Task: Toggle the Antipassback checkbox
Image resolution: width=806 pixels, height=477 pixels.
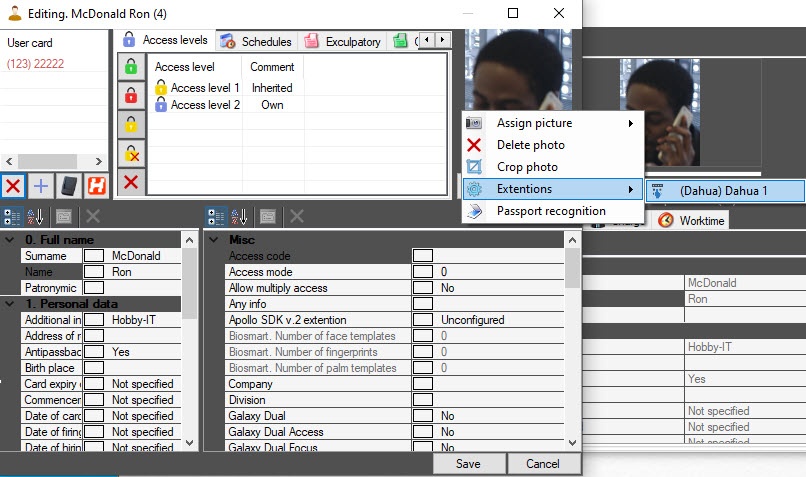Action: pos(94,352)
